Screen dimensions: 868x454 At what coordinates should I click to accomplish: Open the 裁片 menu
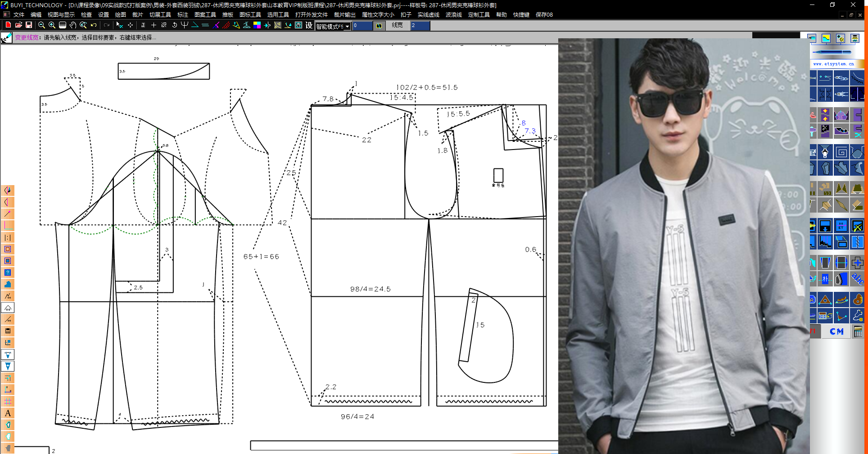137,14
